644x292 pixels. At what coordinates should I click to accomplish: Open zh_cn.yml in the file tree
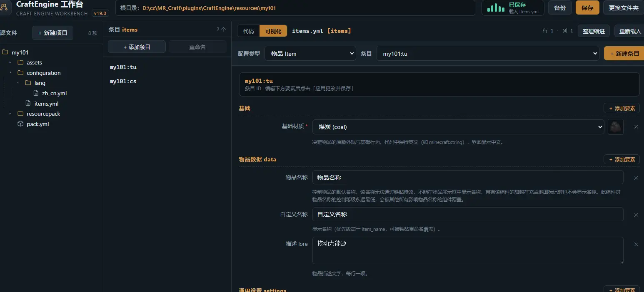point(54,93)
